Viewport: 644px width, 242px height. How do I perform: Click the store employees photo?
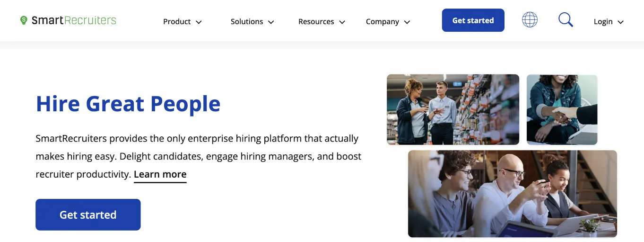point(453,109)
